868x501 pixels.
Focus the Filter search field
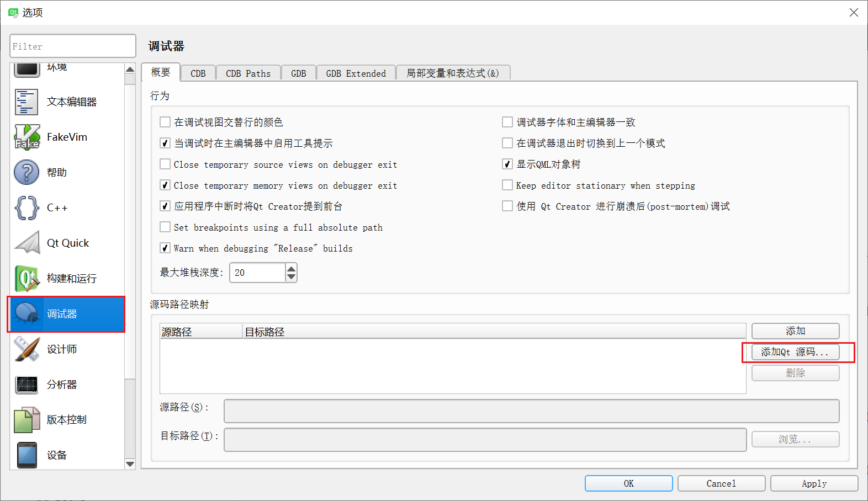pos(73,46)
